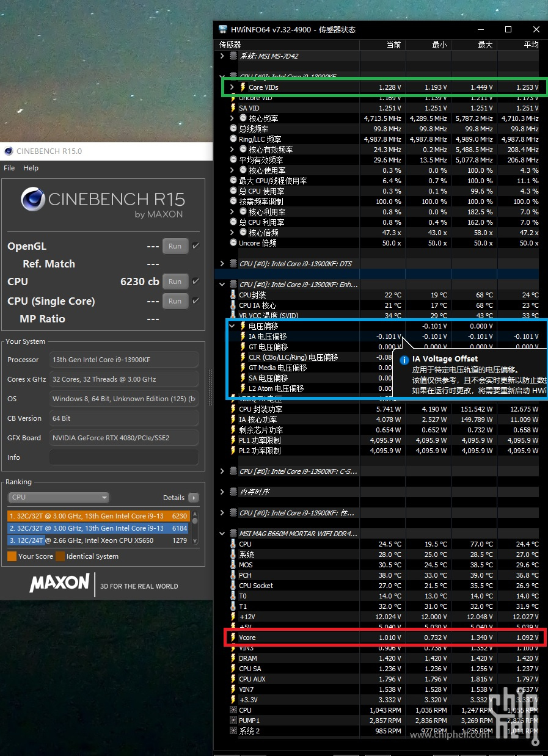Click the 平均有效频率 clock icon
Image resolution: width=548 pixels, height=756 pixels.
233,160
